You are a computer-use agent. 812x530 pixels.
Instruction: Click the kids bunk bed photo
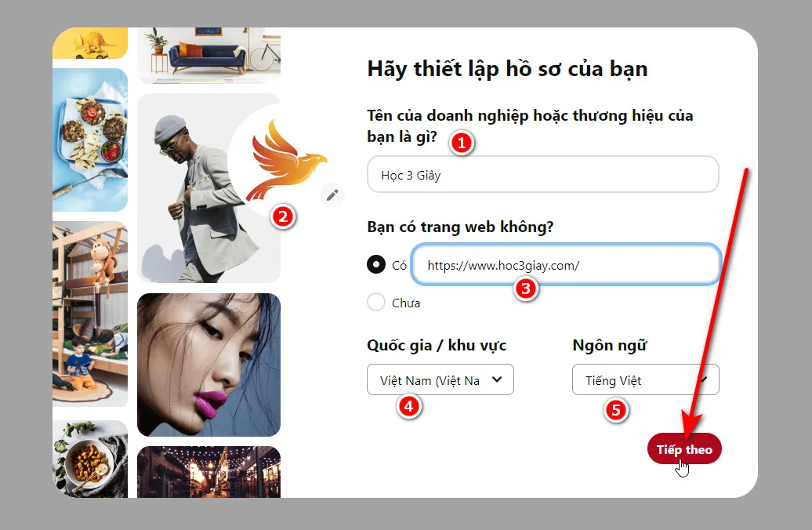90,314
